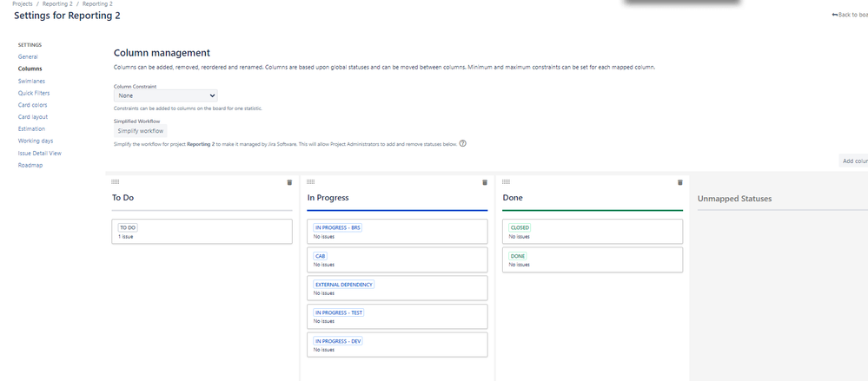This screenshot has width=868, height=381.
Task: Delete the Done column via trash icon
Action: (x=680, y=182)
